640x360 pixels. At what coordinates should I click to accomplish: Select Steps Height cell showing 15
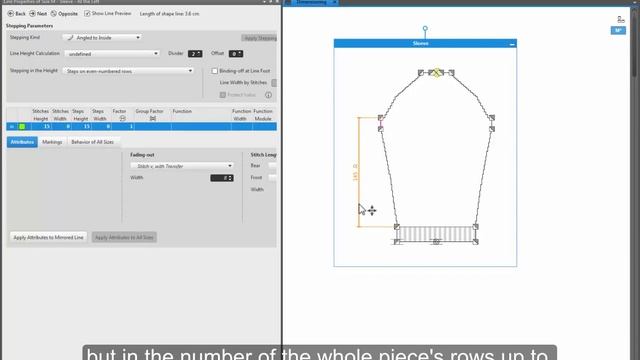click(81, 127)
